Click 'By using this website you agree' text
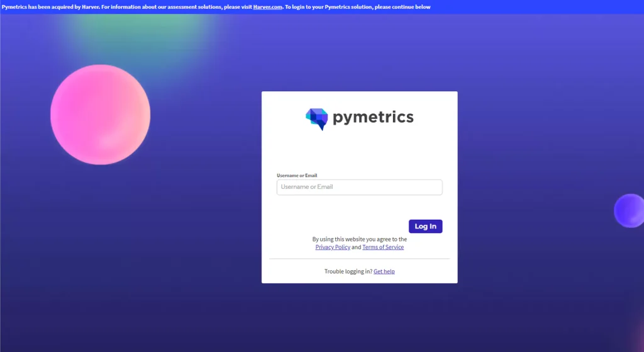The height and width of the screenshot is (352, 644). coord(359,239)
